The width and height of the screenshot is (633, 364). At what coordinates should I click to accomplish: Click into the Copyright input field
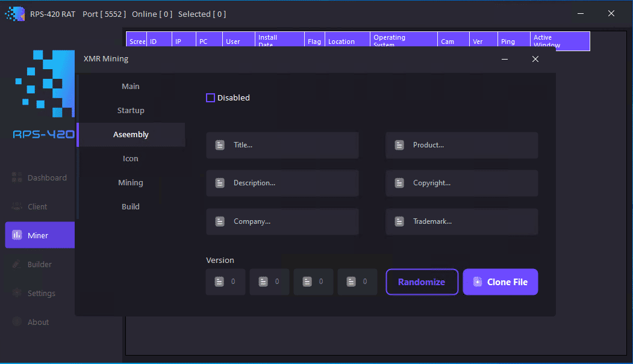pos(470,183)
